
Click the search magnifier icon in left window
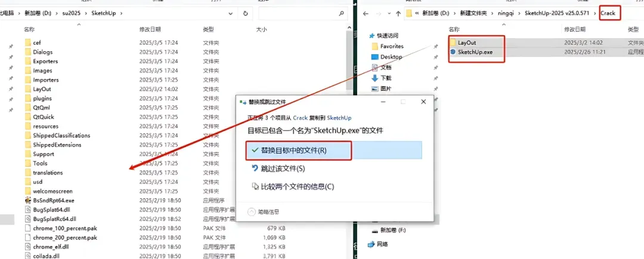coord(341,14)
